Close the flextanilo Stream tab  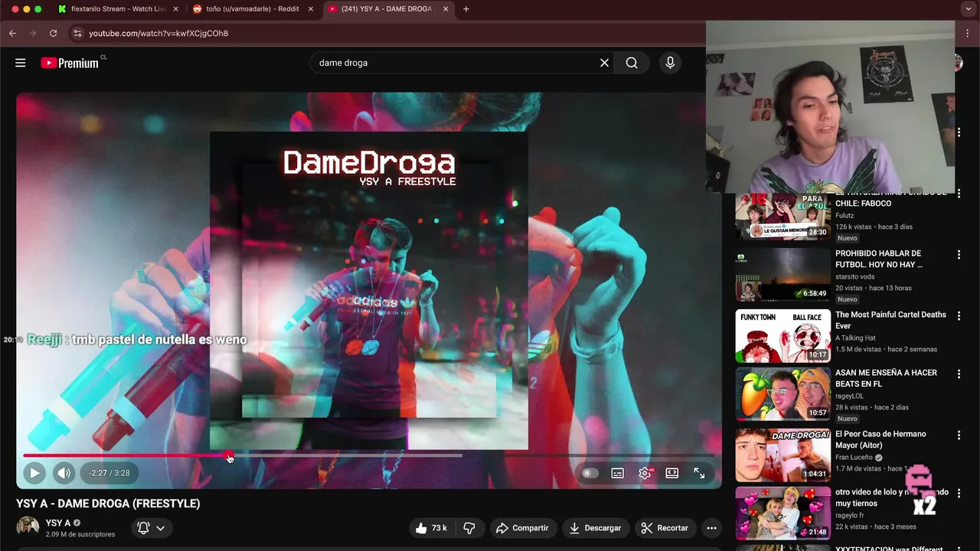(x=176, y=9)
